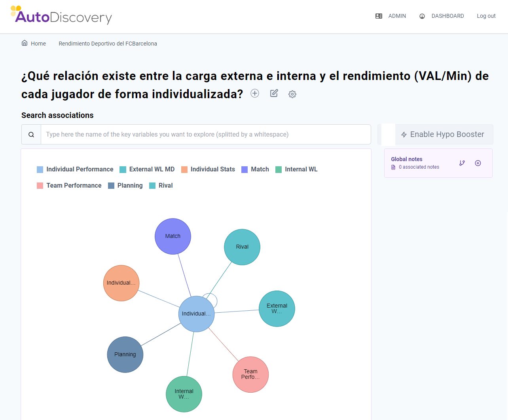Select the Rival graph node
The height and width of the screenshot is (420, 508).
tap(242, 247)
